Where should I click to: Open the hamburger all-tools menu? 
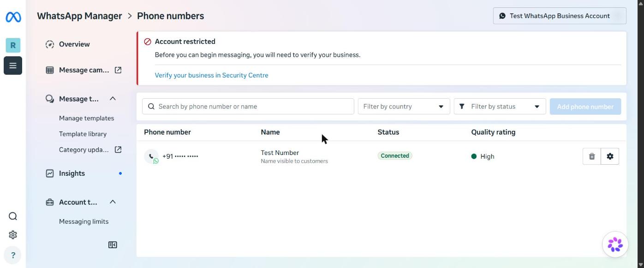13,66
